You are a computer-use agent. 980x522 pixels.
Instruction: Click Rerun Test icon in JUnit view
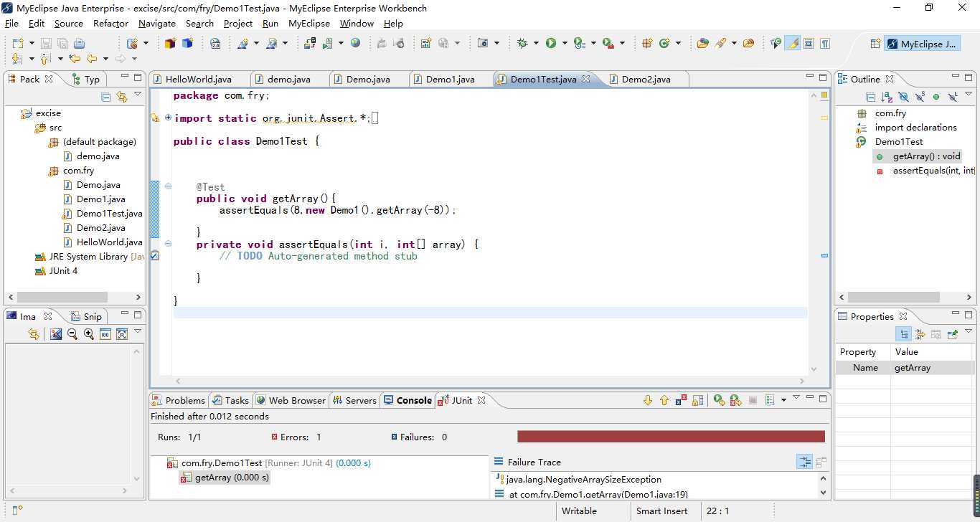[719, 400]
